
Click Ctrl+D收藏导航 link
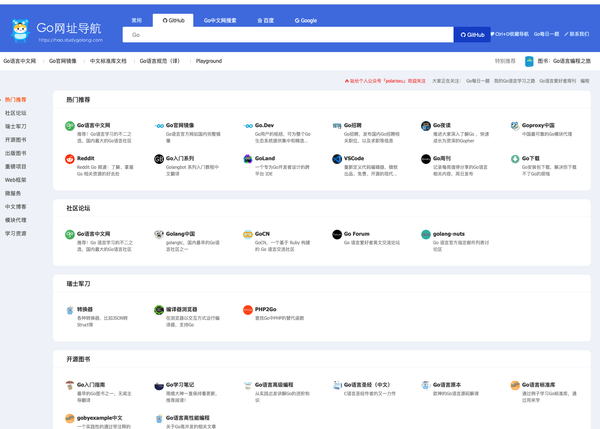point(510,34)
